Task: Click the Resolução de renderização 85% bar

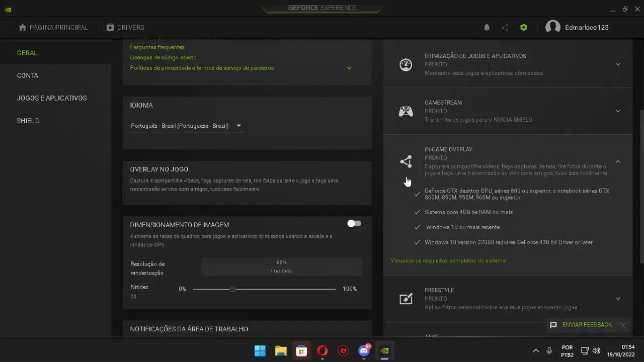Action: (x=281, y=267)
